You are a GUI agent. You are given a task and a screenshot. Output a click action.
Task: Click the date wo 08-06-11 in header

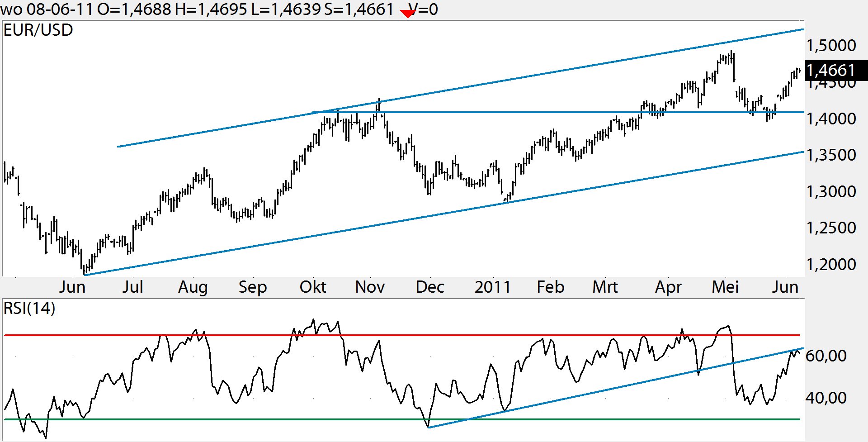(47, 10)
